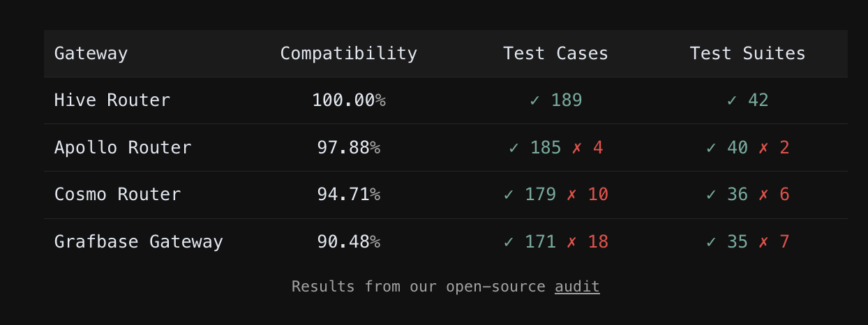Screen dimensions: 868x325
Task: Click the green checkmark beside 189
Action: pyautogui.click(x=535, y=100)
